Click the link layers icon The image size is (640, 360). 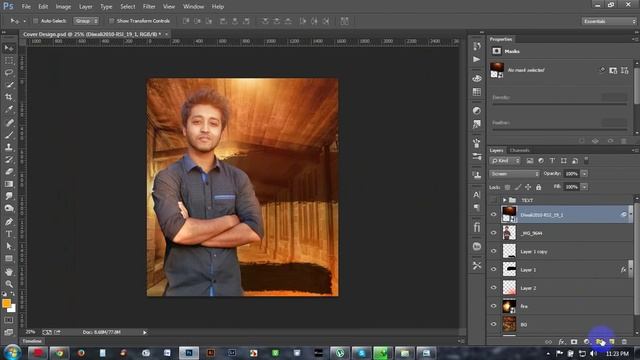[549, 342]
